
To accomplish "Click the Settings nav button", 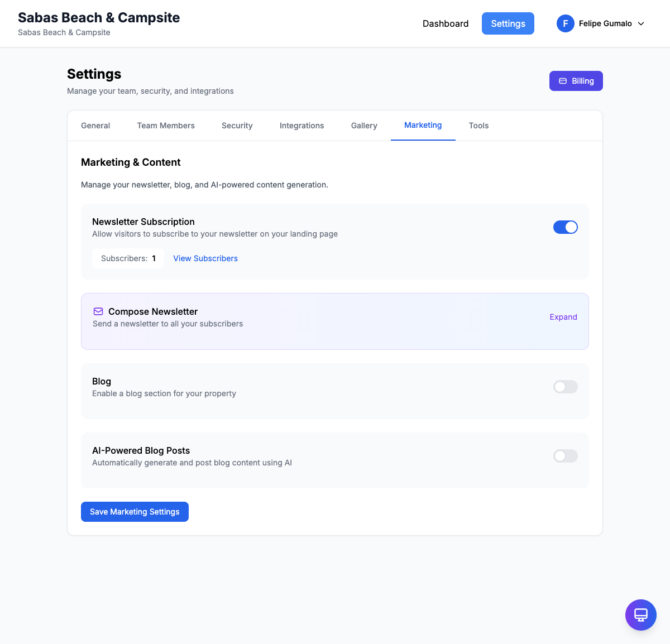I will tap(508, 23).
